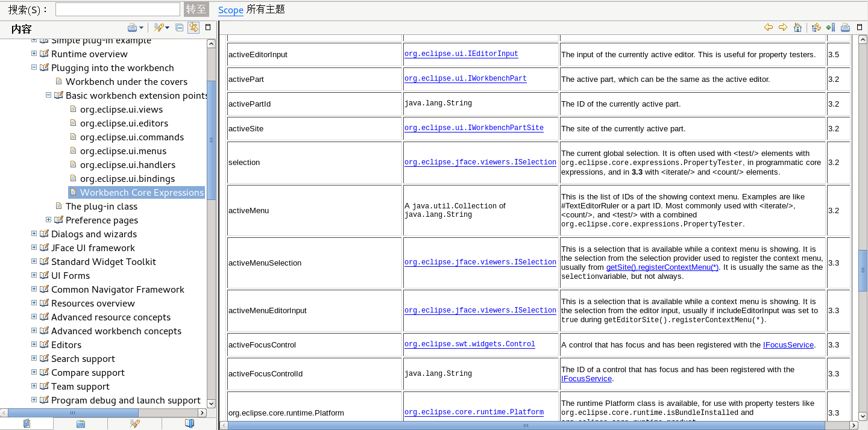
Task: Switch to the Contents tab at bottom
Action: click(x=27, y=424)
